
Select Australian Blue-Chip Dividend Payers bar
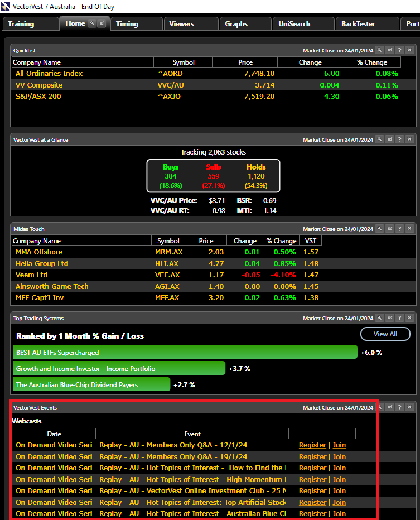92,384
